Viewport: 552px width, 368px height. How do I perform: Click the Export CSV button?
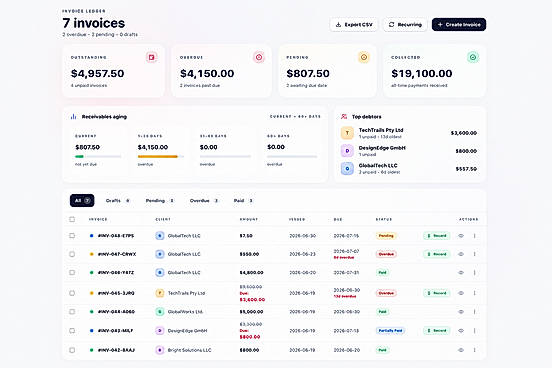pos(354,25)
